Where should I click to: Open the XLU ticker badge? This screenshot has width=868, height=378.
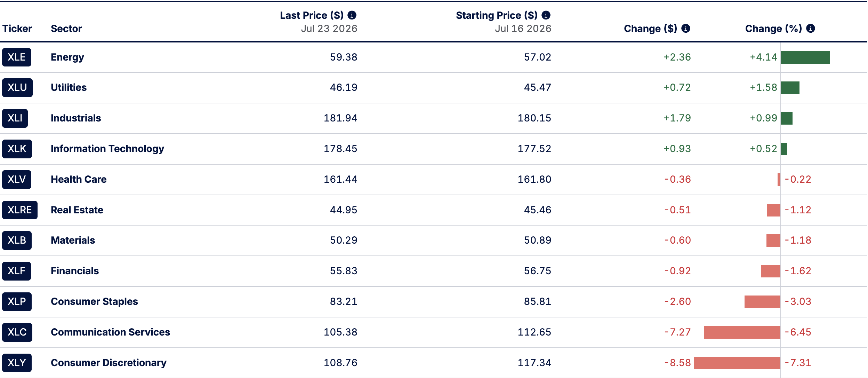[17, 87]
